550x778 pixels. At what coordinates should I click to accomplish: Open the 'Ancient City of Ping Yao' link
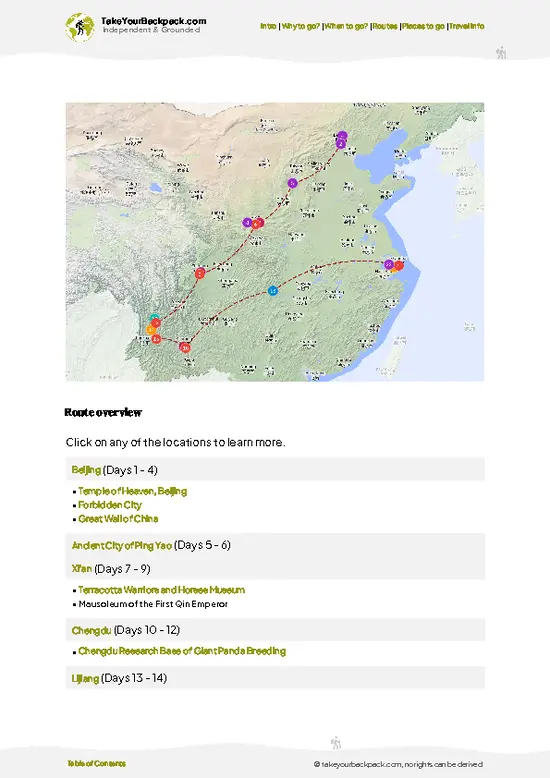(x=122, y=545)
